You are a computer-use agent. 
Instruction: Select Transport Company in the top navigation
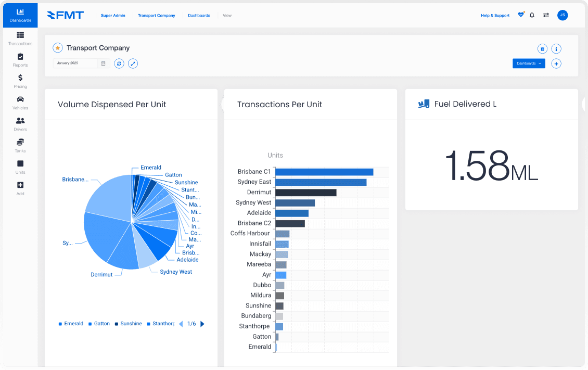156,15
